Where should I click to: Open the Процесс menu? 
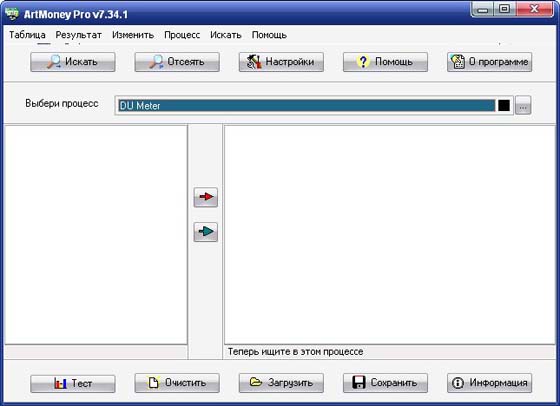pos(182,35)
